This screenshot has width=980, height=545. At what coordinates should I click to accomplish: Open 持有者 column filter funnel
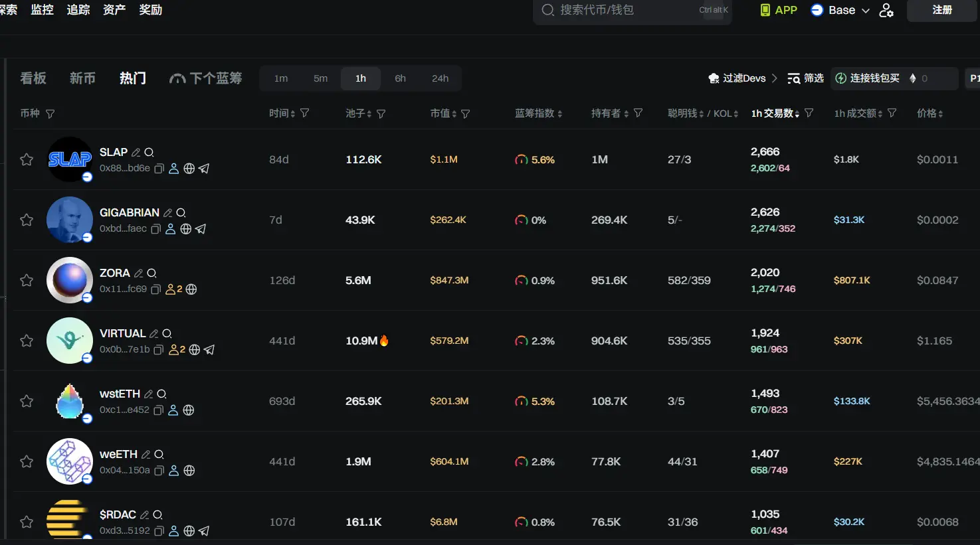[x=638, y=114]
